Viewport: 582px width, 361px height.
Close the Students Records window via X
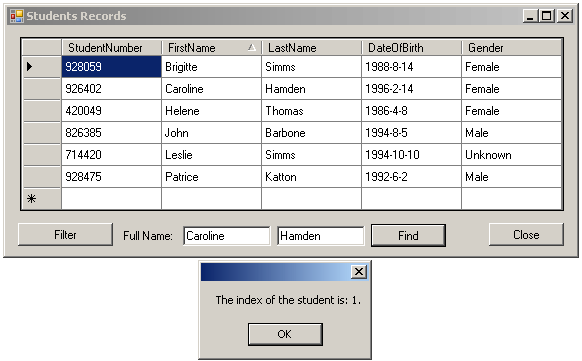point(565,16)
